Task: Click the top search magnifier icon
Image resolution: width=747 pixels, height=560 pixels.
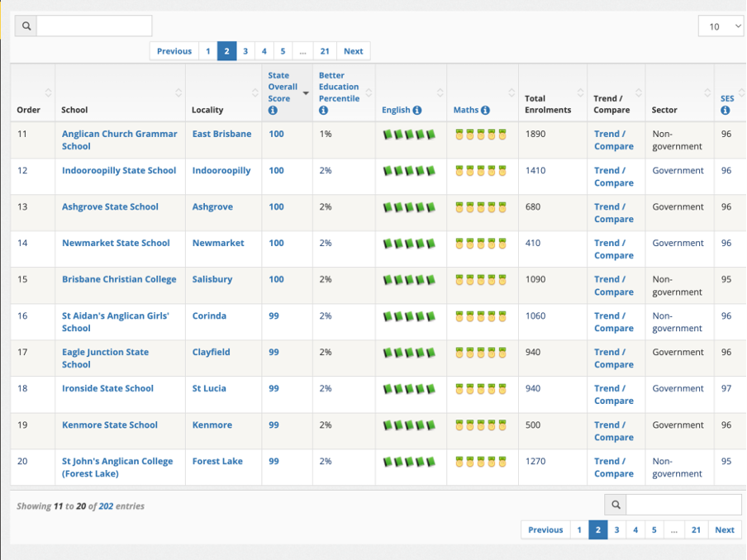Action: pyautogui.click(x=26, y=26)
